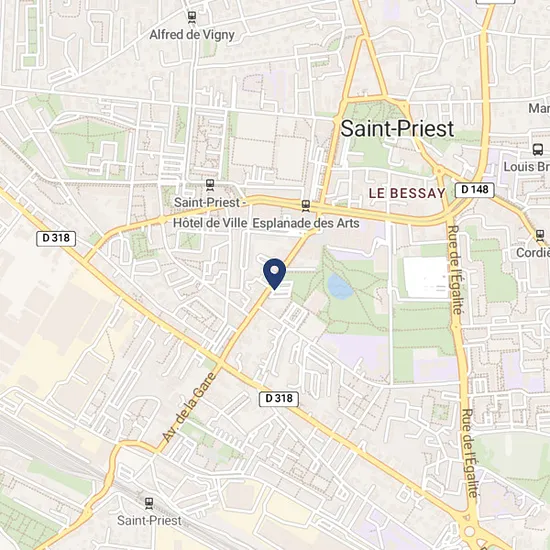Select the Alfred de Vigny tram stop icon
The image size is (550, 550).
[192, 18]
